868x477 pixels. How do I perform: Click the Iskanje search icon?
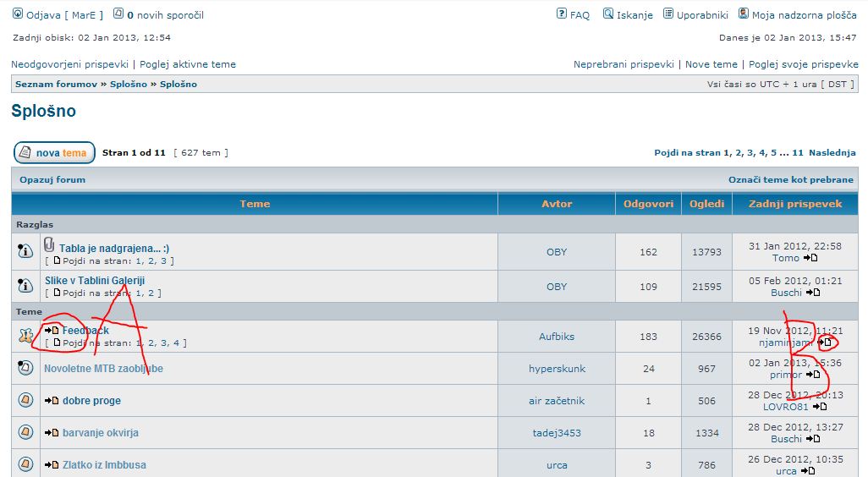(608, 14)
